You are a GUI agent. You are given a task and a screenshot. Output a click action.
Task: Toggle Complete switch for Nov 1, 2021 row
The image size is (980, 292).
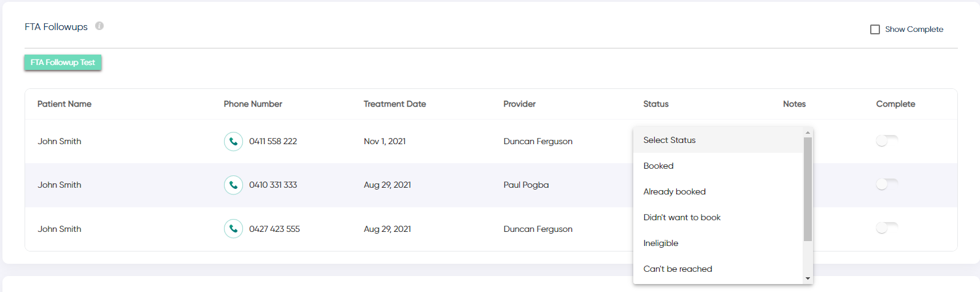click(887, 141)
